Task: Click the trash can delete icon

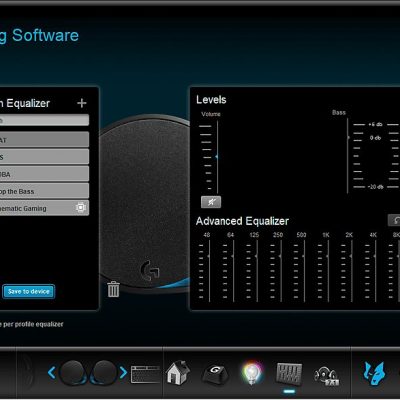Action: [113, 289]
